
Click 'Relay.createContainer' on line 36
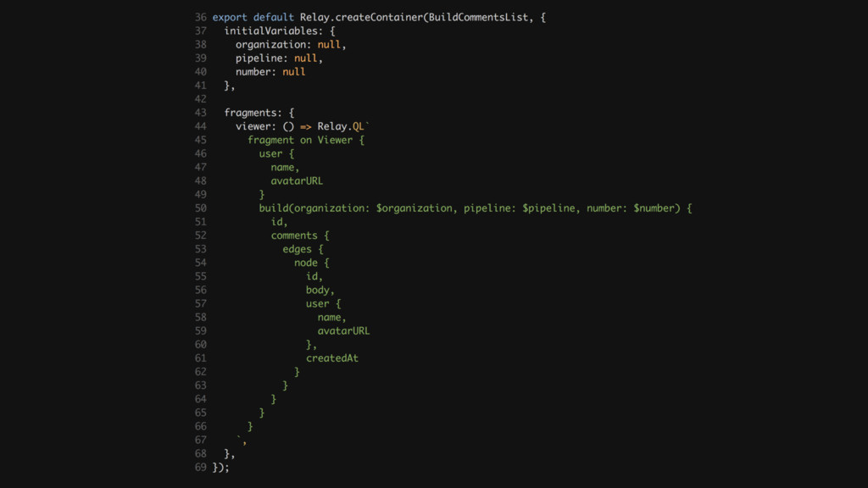pyautogui.click(x=361, y=17)
